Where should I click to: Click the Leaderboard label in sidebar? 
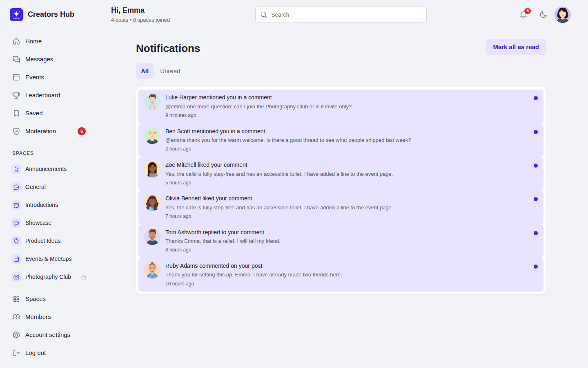point(42,95)
